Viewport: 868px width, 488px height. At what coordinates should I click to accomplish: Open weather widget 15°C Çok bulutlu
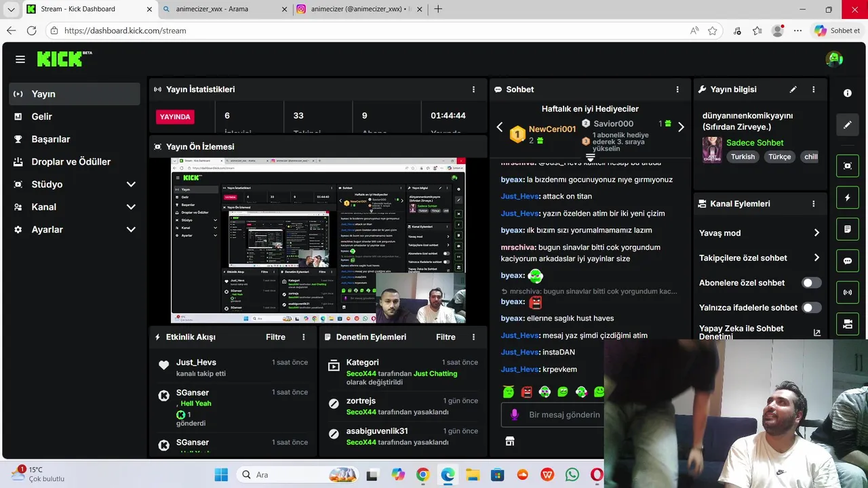point(39,474)
